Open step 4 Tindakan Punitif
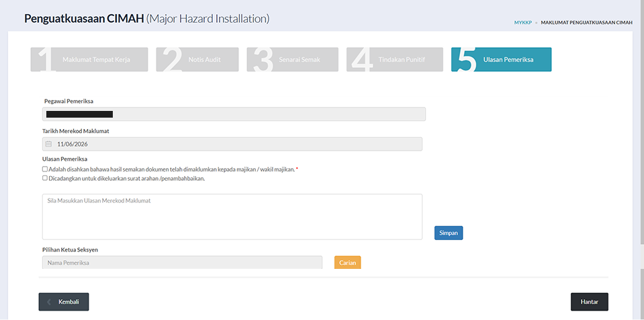 pos(395,60)
